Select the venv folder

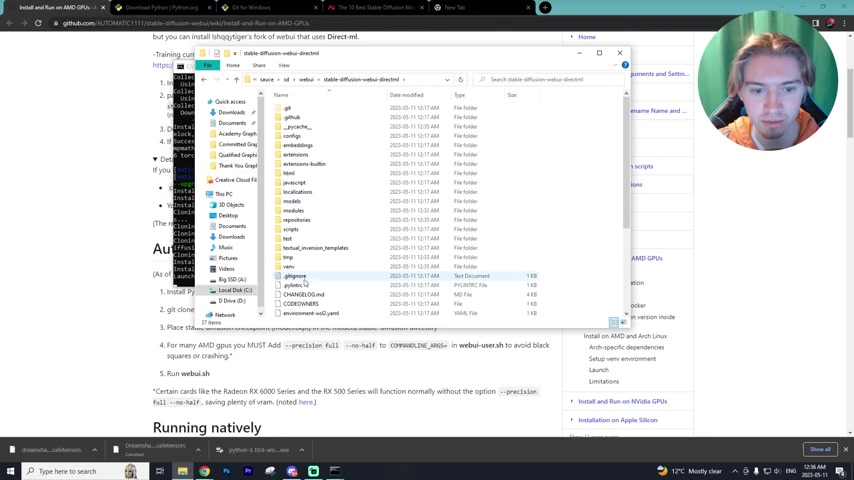[288, 266]
